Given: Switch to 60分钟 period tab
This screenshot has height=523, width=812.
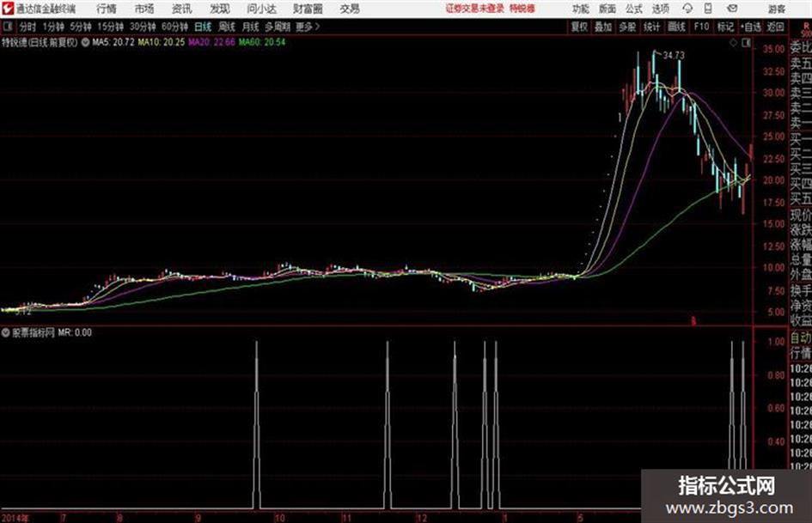Looking at the screenshot, I should pos(174,27).
